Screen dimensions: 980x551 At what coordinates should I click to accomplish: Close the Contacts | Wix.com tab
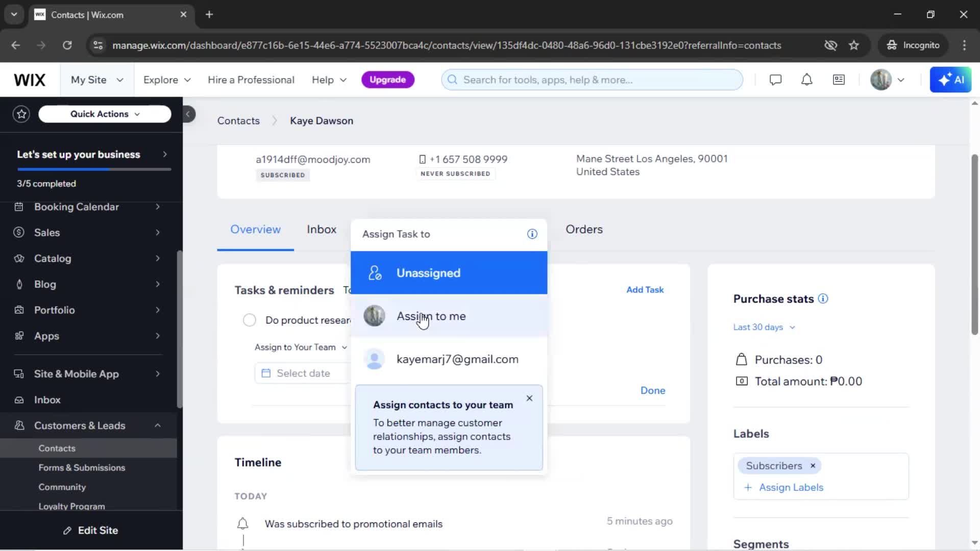pos(183,15)
